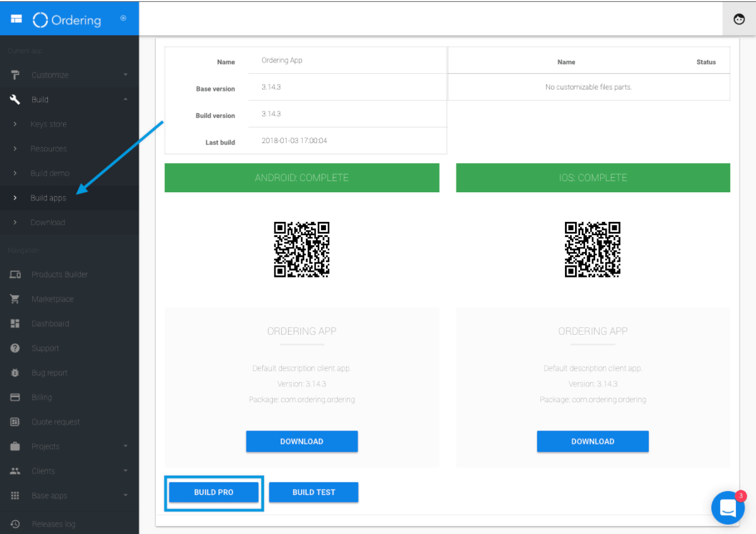Image resolution: width=756 pixels, height=534 pixels.
Task: Expand the Customize dropdown arrow
Action: coord(125,74)
